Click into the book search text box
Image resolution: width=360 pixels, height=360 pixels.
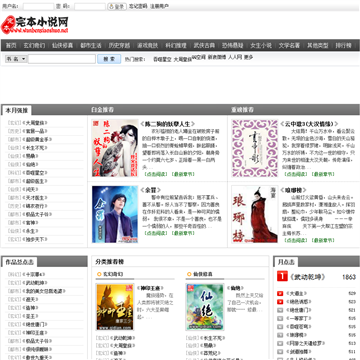[62, 59]
